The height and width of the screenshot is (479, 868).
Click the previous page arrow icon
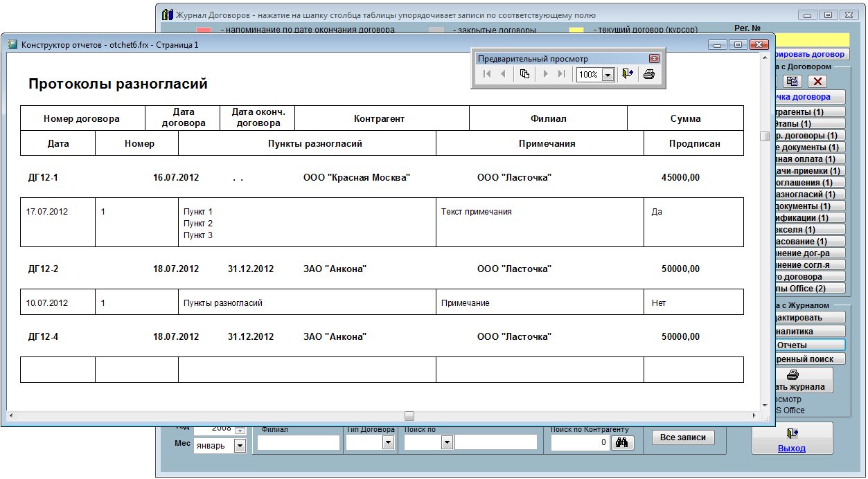(x=504, y=75)
